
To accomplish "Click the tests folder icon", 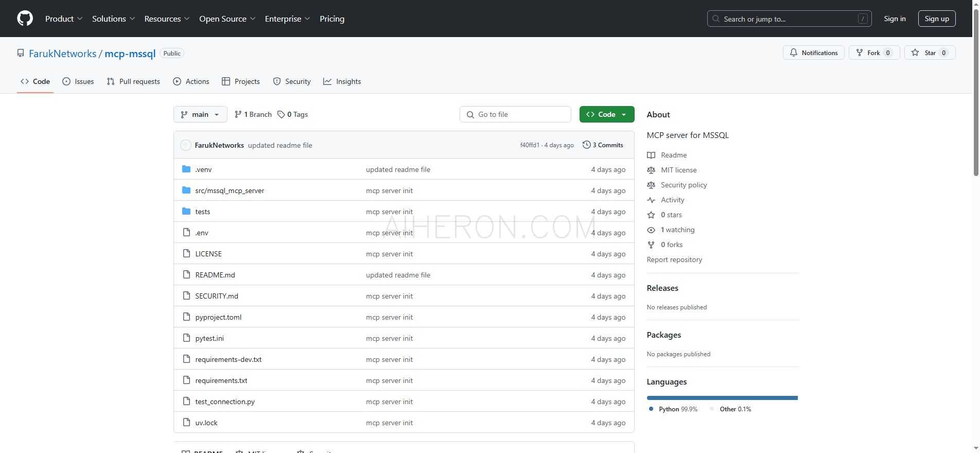I will coord(186,212).
